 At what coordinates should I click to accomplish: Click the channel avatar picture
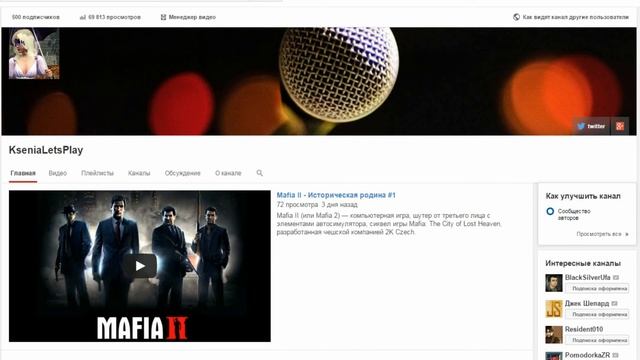click(34, 53)
